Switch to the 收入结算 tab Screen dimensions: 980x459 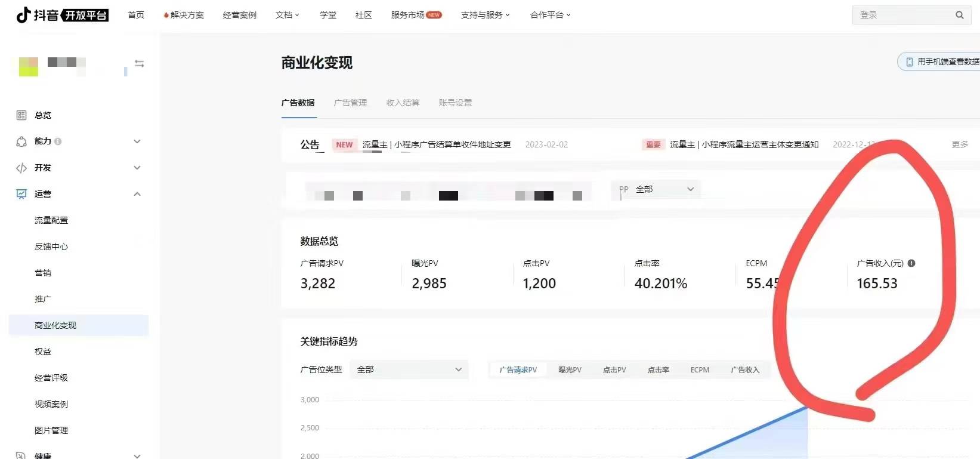click(x=403, y=103)
